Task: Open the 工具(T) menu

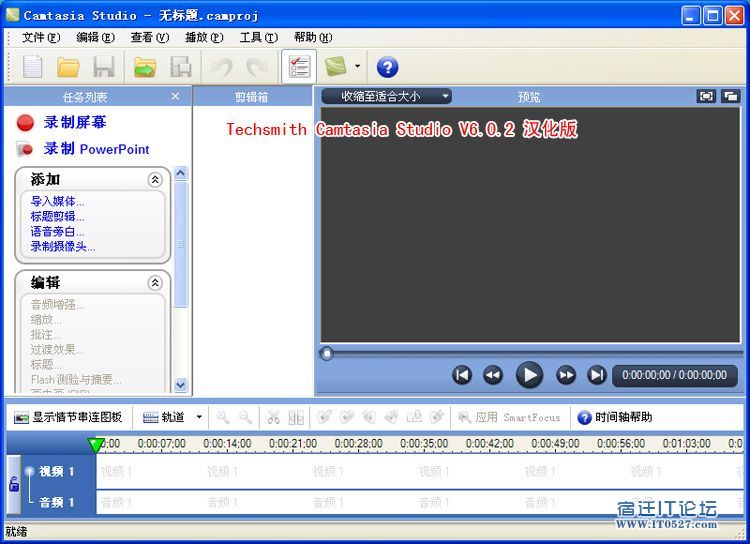Action: coord(259,37)
